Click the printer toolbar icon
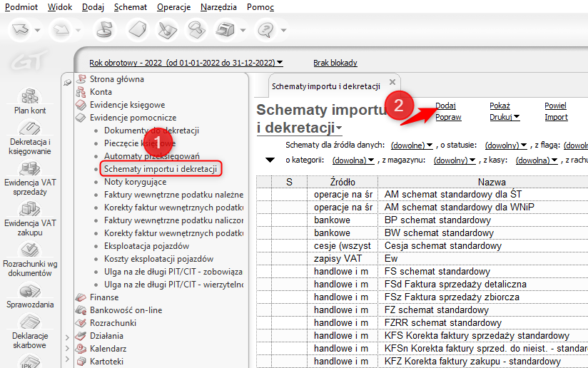This screenshot has height=368, width=588. pyautogui.click(x=225, y=30)
